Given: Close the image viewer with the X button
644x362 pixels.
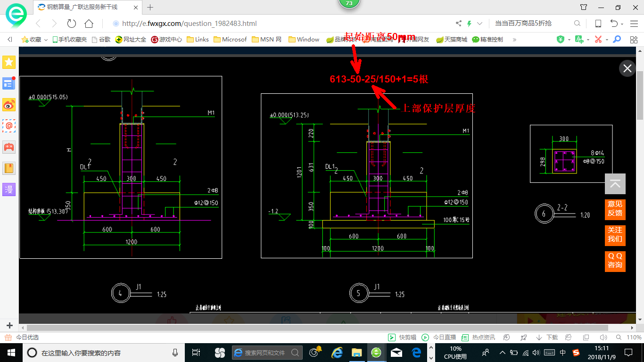Looking at the screenshot, I should 627,68.
